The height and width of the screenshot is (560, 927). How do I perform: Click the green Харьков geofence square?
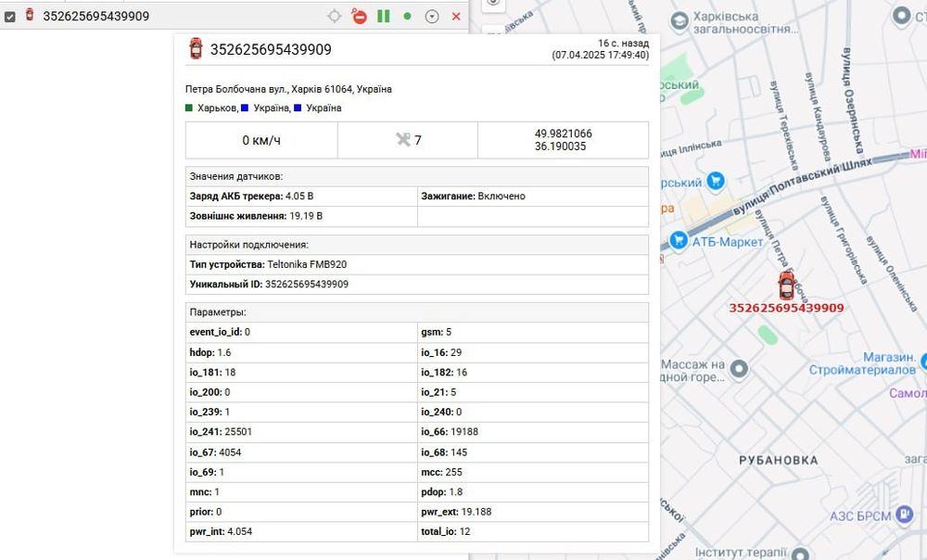(x=190, y=108)
